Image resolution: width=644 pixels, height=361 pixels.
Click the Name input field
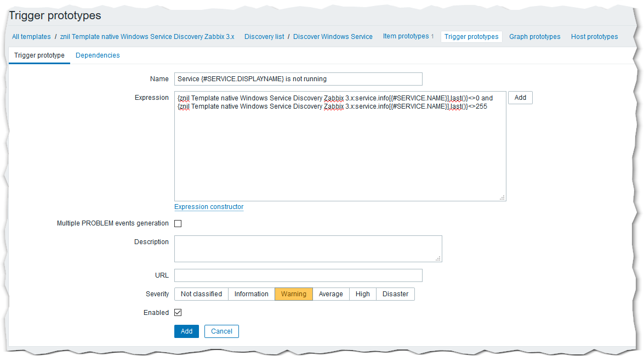(298, 79)
